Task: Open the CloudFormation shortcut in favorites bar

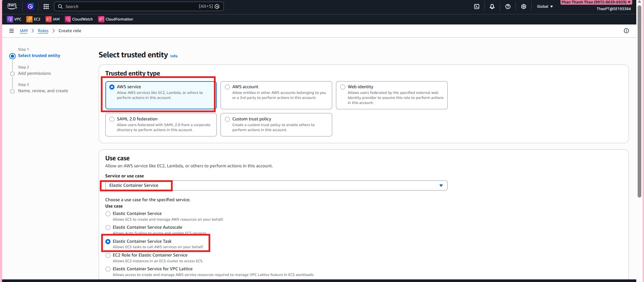Action: point(116,19)
